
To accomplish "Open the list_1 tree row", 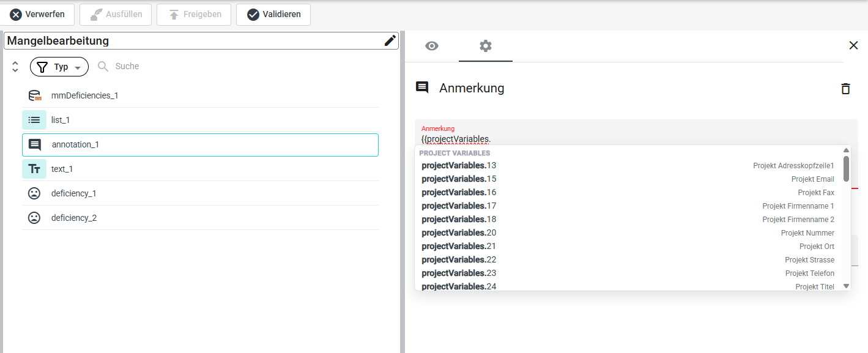I will 200,120.
